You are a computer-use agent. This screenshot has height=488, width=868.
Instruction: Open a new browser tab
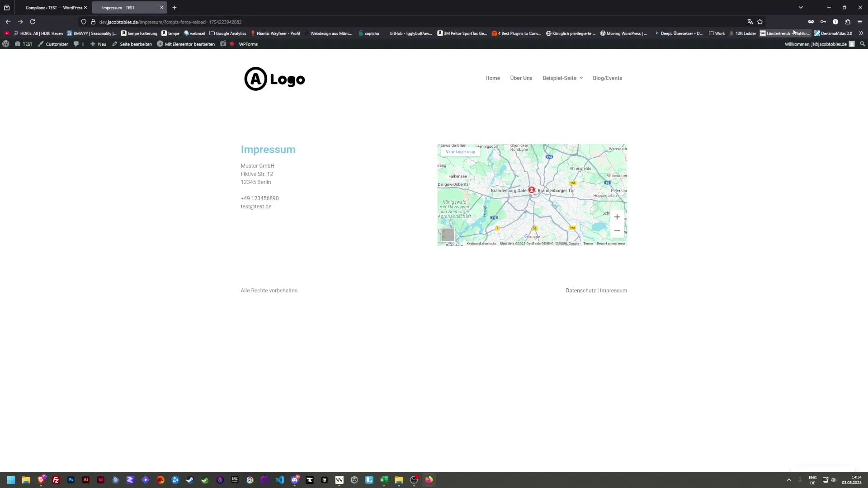point(175,7)
